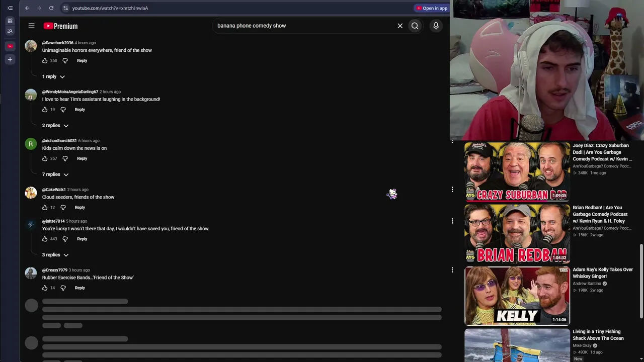Open the Tiny Fishing Shack video thumbnail
Image resolution: width=644 pixels, height=362 pixels.
point(517,345)
